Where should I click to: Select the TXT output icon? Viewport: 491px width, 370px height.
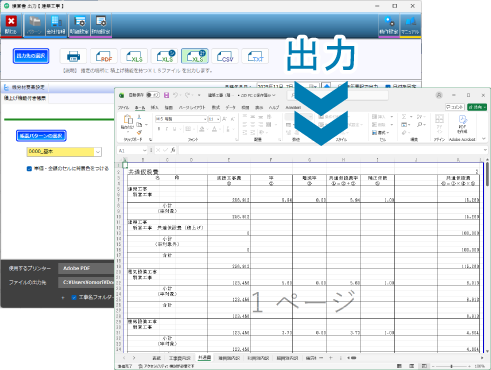tap(255, 56)
